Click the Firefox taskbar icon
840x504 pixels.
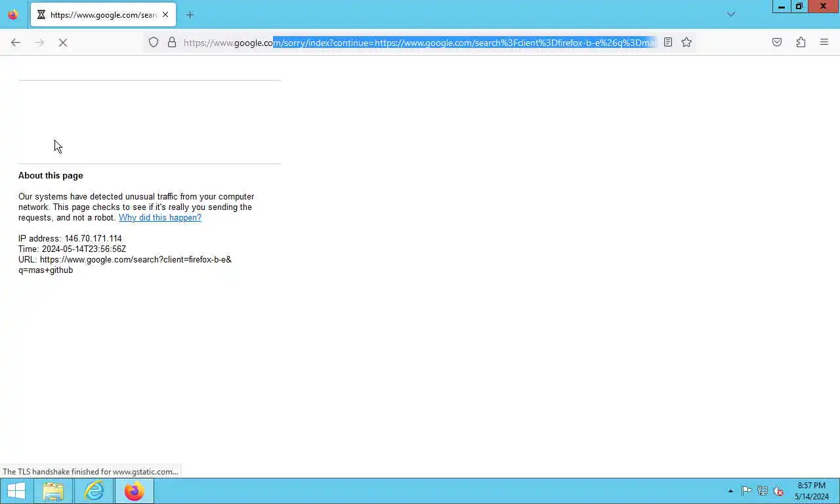click(135, 491)
